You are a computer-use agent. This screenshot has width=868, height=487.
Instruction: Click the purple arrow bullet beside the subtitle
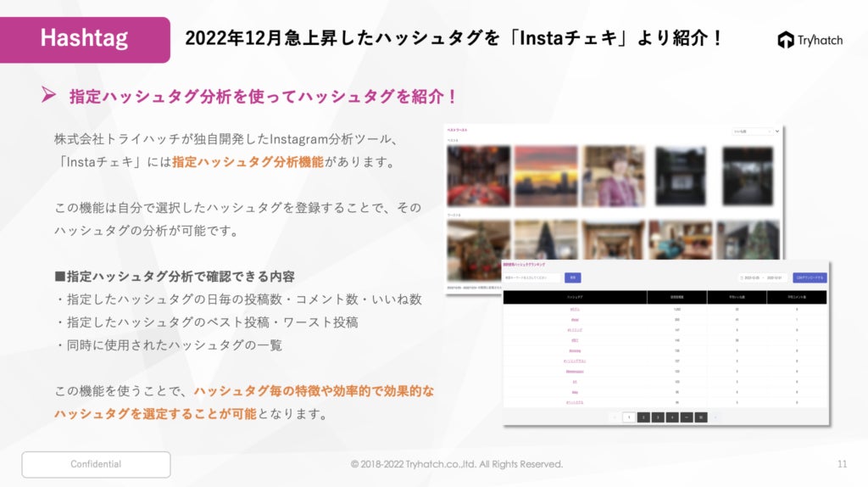click(48, 95)
